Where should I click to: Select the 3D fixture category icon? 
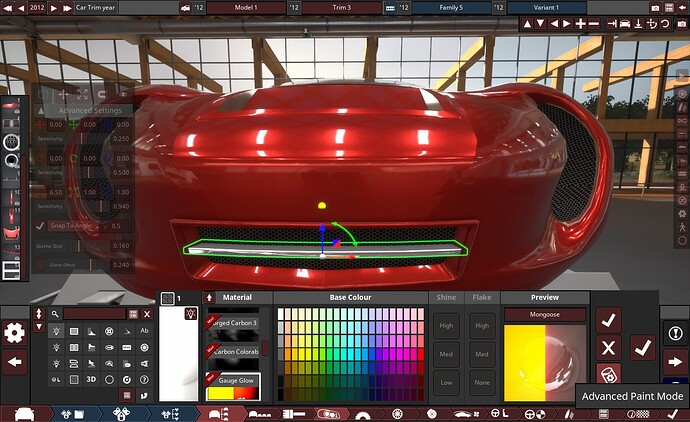pyautogui.click(x=90, y=380)
